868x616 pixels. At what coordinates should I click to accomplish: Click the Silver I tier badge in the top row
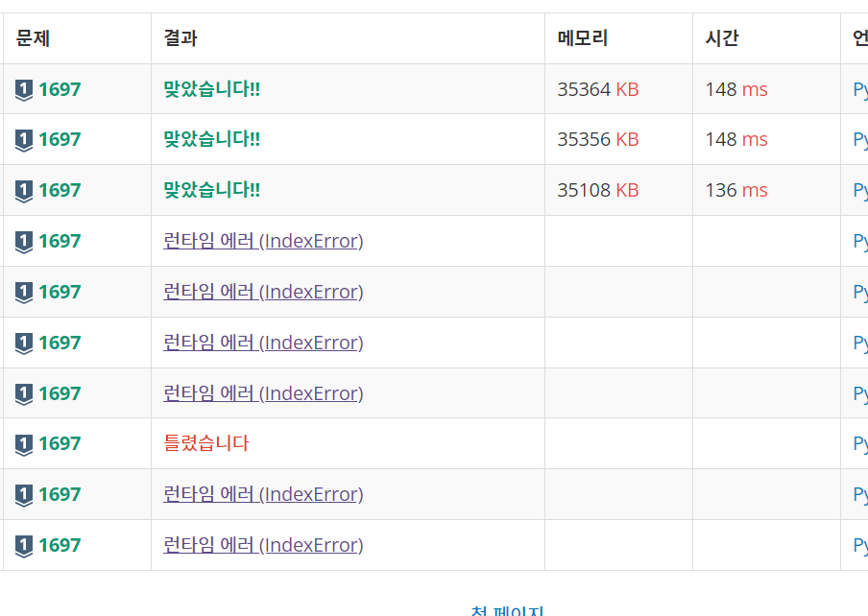[22, 88]
